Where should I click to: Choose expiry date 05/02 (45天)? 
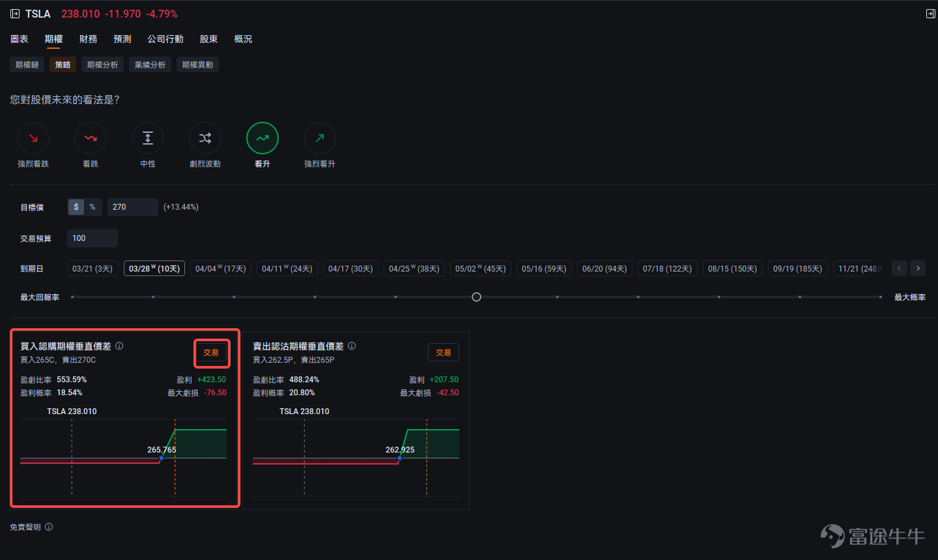pyautogui.click(x=481, y=268)
